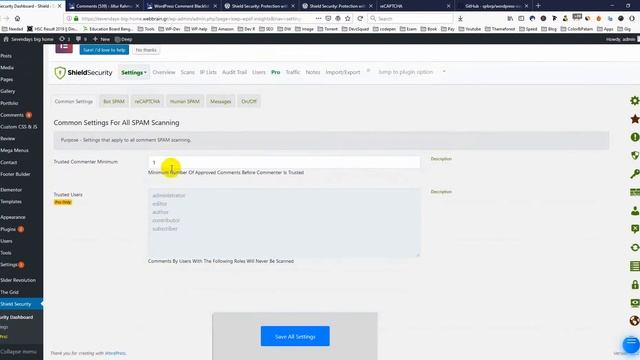Open IP Lists in Shield navigation
The height and width of the screenshot is (360, 640).
(208, 72)
